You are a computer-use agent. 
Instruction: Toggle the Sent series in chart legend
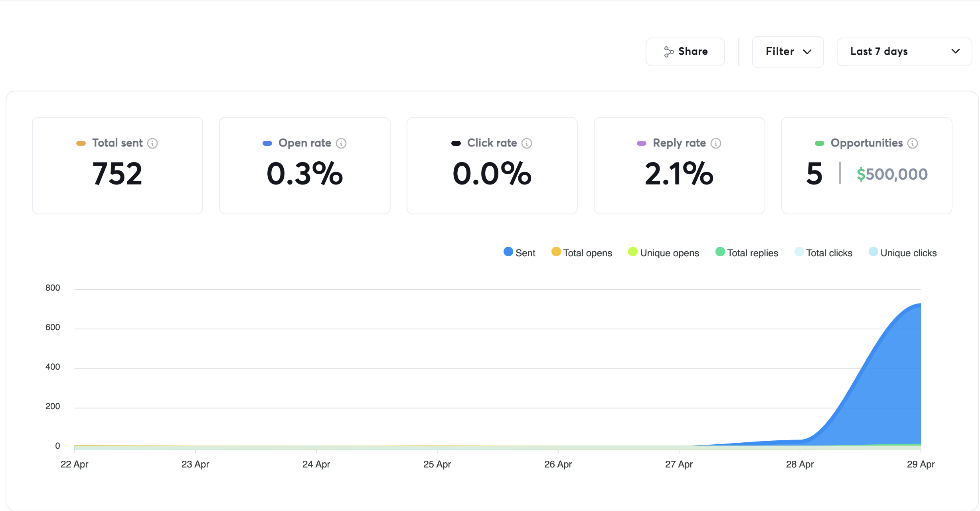[519, 253]
